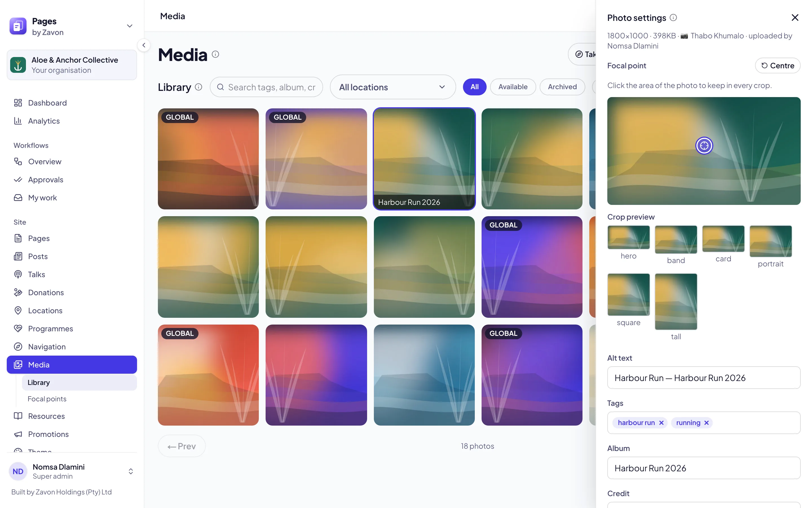Screen dimensions: 812x508
Task: Click the Promotions megaphone icon
Action: 18,434
